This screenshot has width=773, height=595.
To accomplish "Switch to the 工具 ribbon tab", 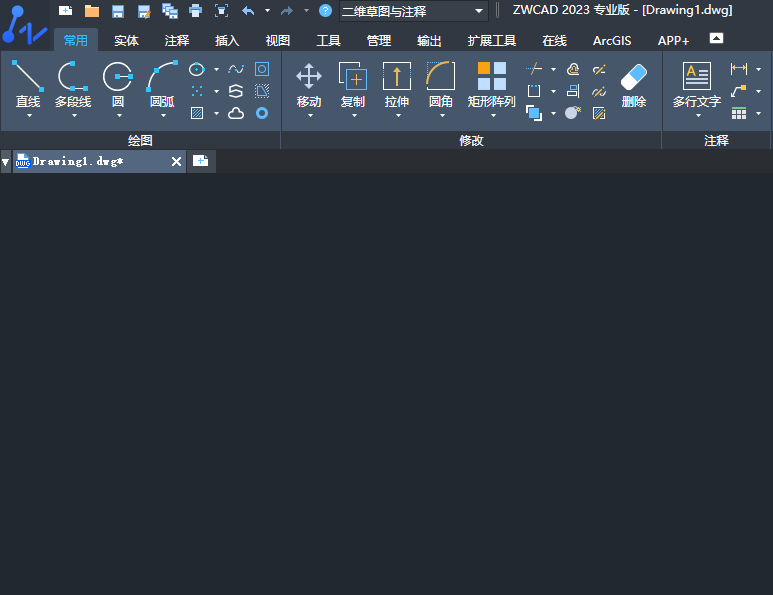I will pos(328,40).
